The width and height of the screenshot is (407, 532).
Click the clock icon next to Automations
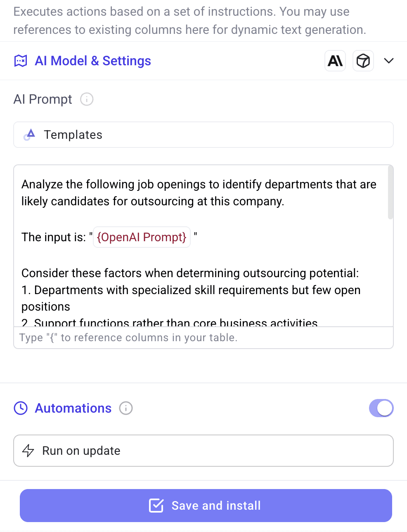tap(21, 408)
